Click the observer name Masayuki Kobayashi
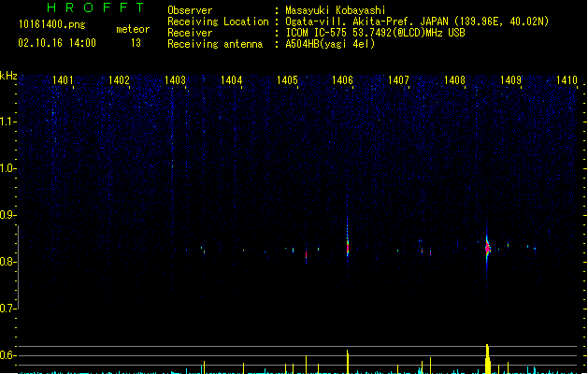This screenshot has width=588, height=374. (x=336, y=10)
